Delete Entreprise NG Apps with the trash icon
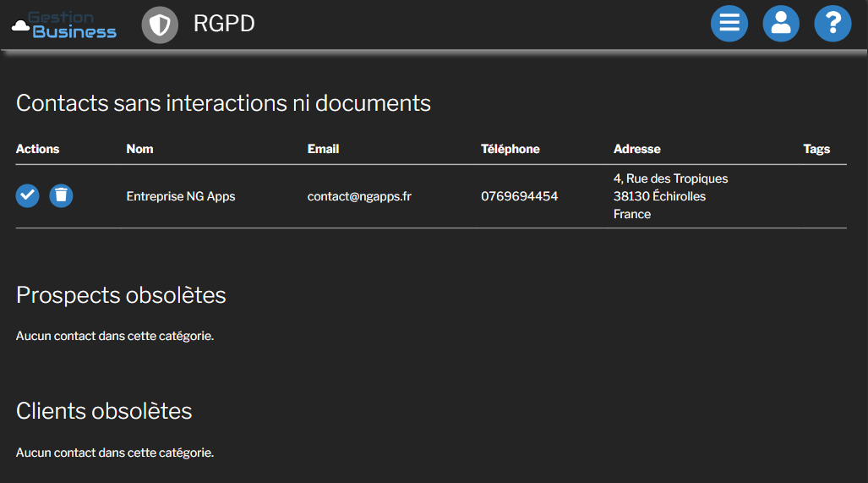 (x=61, y=195)
